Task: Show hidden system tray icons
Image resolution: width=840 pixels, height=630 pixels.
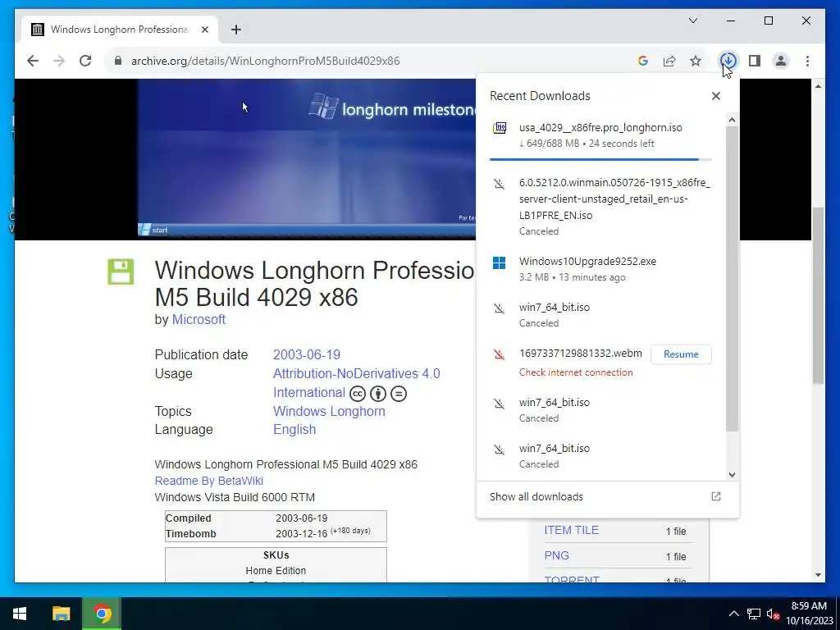Action: click(x=734, y=614)
